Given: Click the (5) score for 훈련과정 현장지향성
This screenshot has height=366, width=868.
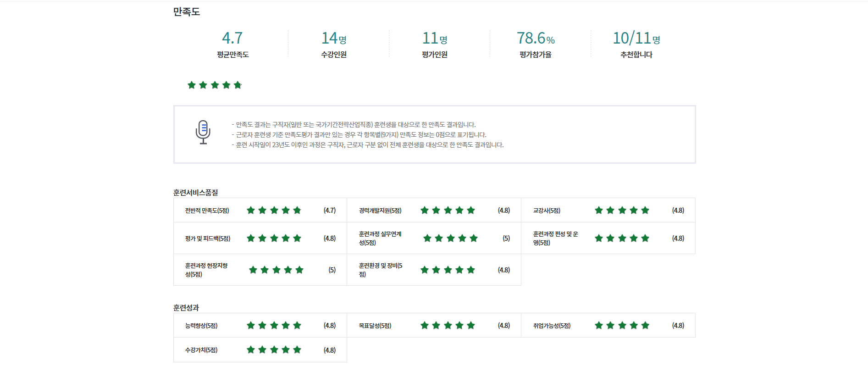Looking at the screenshot, I should (332, 270).
